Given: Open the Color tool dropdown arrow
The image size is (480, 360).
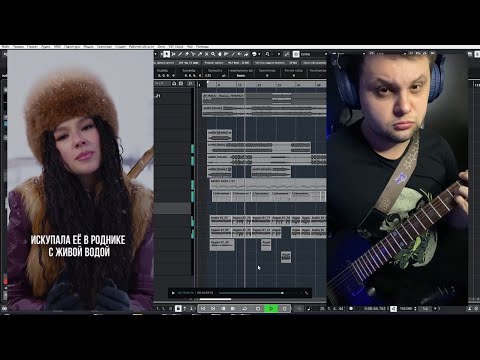Looking at the screenshot, I should [x=259, y=54].
